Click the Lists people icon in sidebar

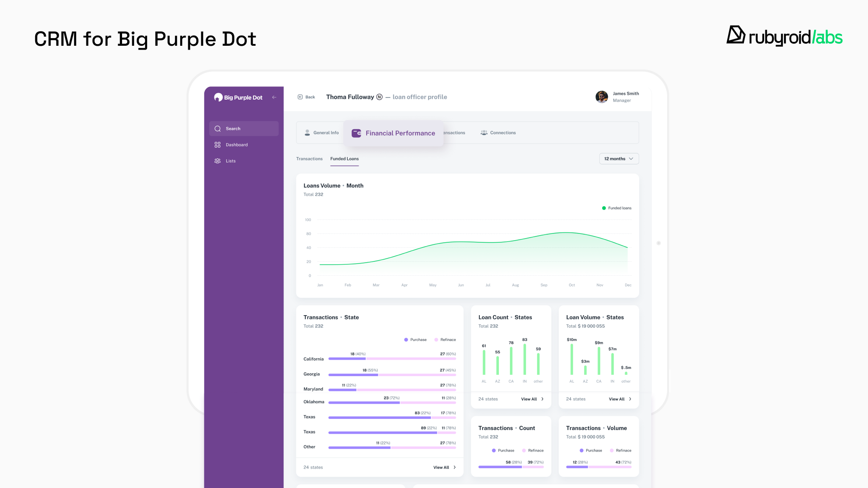tap(217, 161)
